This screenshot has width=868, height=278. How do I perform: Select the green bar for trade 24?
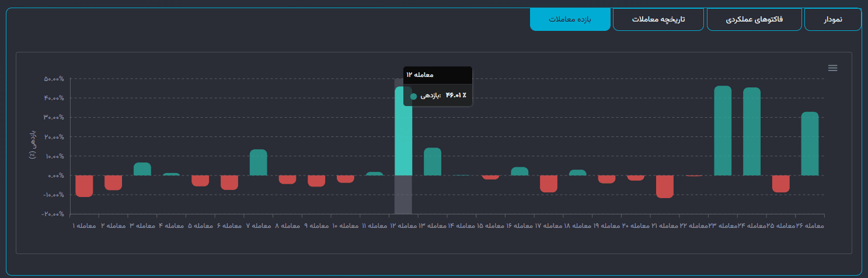[751, 132]
